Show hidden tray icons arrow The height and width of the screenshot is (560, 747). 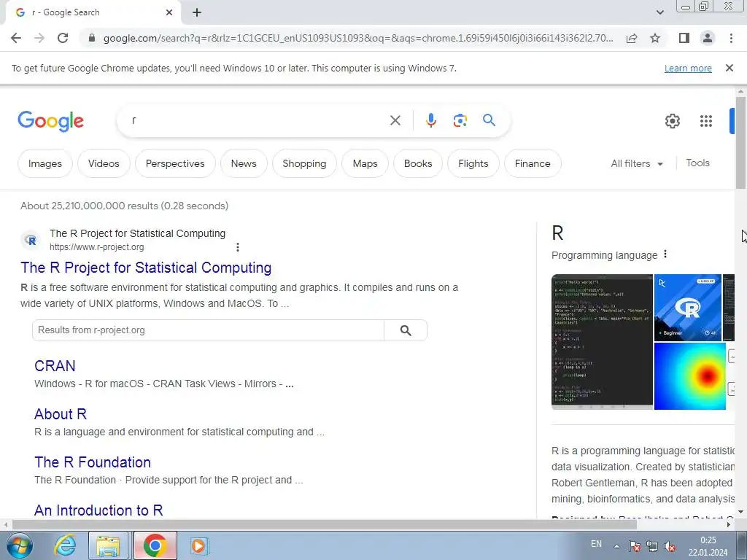(616, 546)
